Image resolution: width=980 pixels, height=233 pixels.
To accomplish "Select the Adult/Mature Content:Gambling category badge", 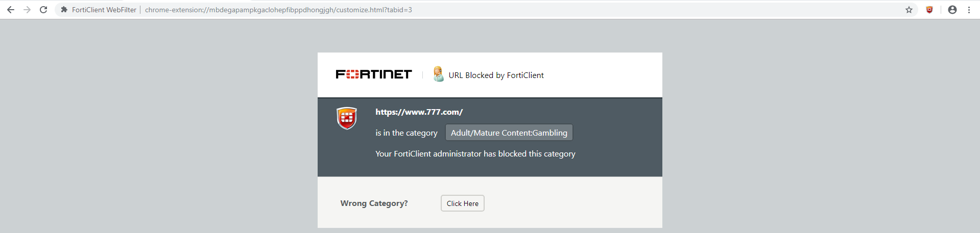I will [x=509, y=133].
